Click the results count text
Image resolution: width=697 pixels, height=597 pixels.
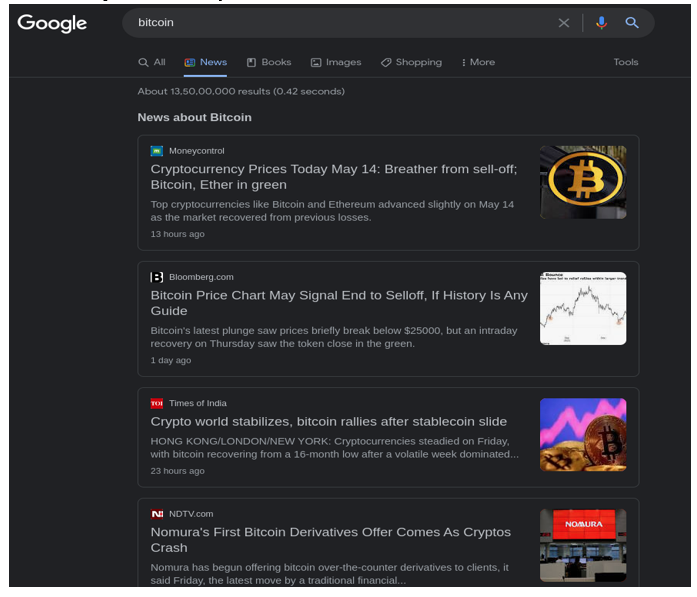[241, 92]
